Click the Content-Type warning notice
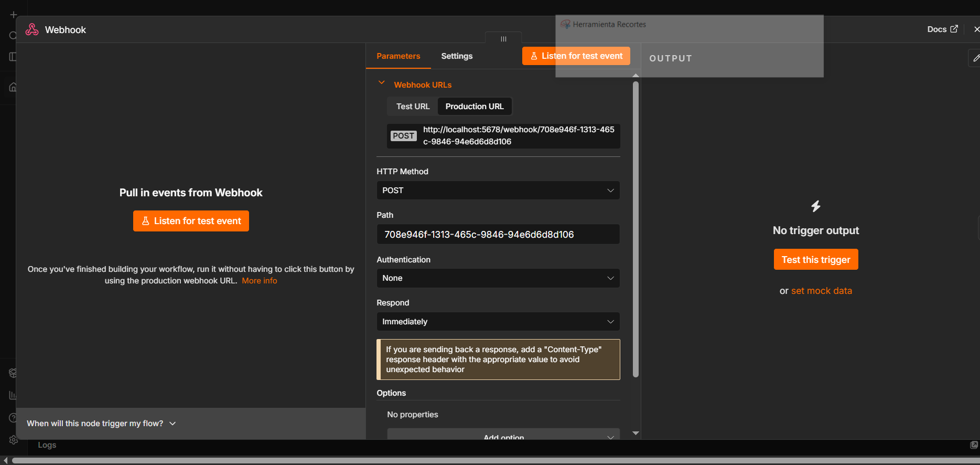The width and height of the screenshot is (980, 465). tap(498, 360)
